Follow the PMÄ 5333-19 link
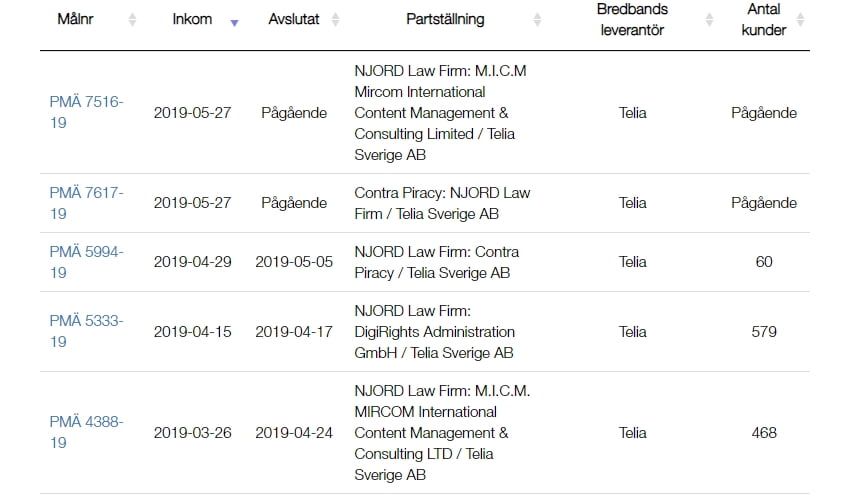The image size is (850, 498). 86,331
